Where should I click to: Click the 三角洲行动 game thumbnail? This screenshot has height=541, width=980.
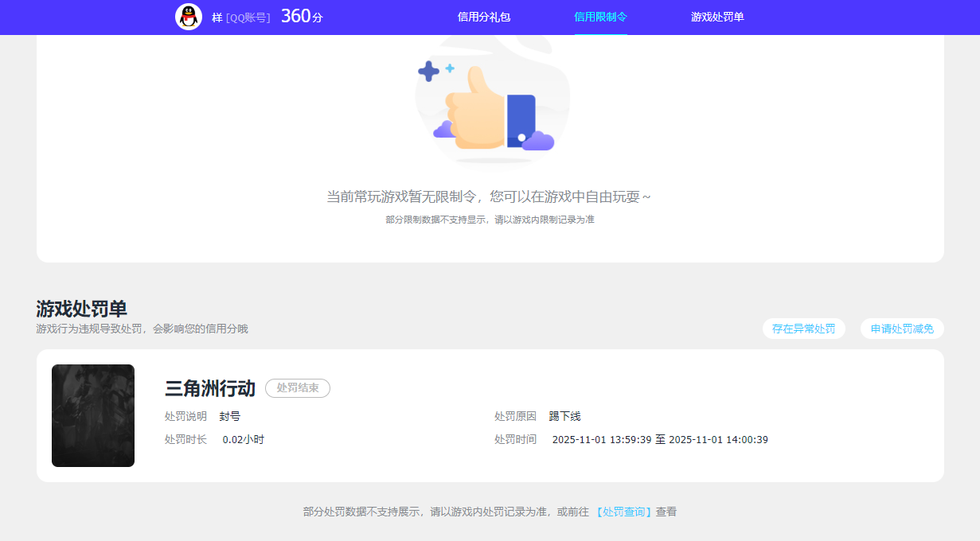pos(93,415)
